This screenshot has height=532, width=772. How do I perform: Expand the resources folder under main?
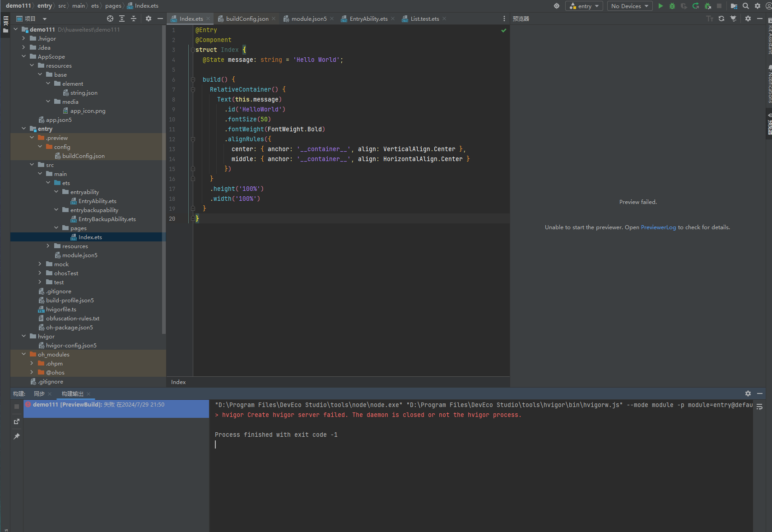(48, 246)
